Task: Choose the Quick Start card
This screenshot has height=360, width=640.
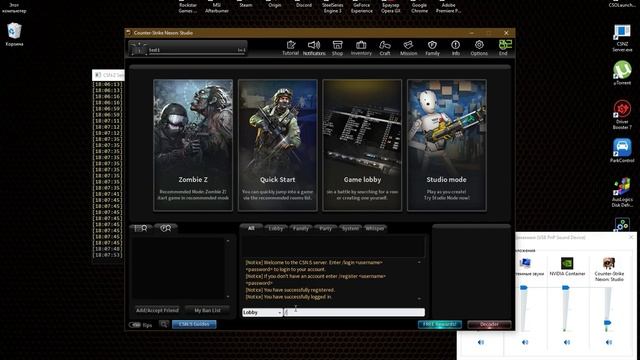Action: tap(278, 145)
